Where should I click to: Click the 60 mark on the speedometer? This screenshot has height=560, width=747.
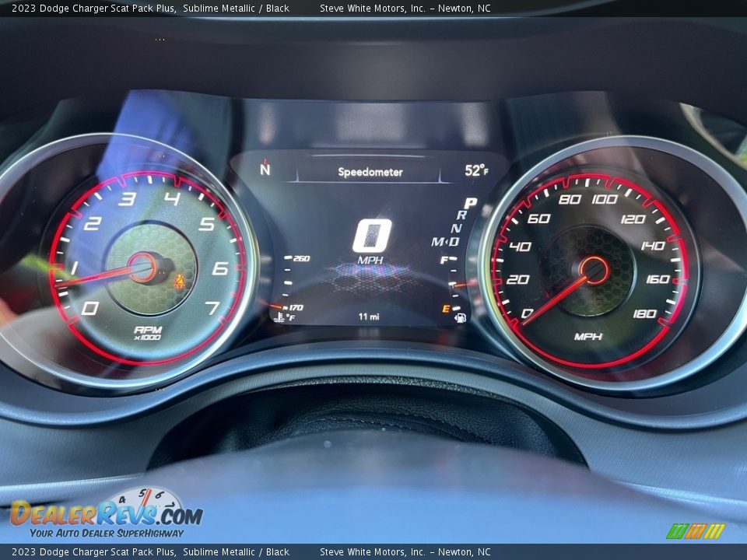(538, 219)
